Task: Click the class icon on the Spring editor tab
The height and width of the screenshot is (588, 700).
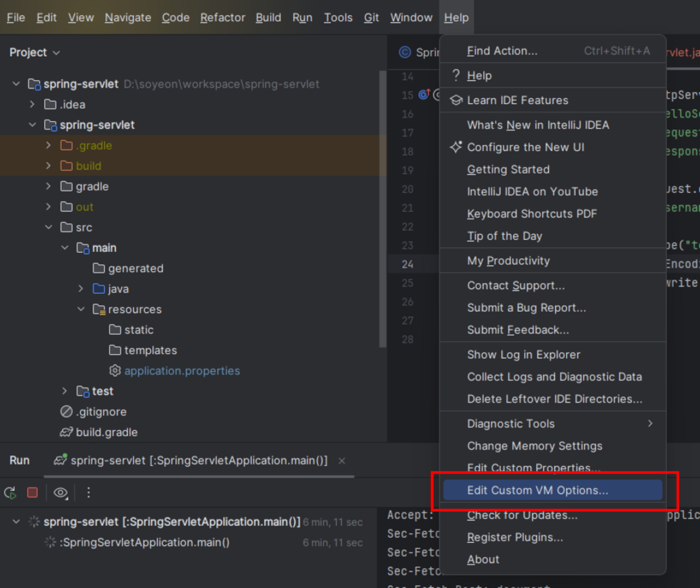Action: click(x=405, y=52)
